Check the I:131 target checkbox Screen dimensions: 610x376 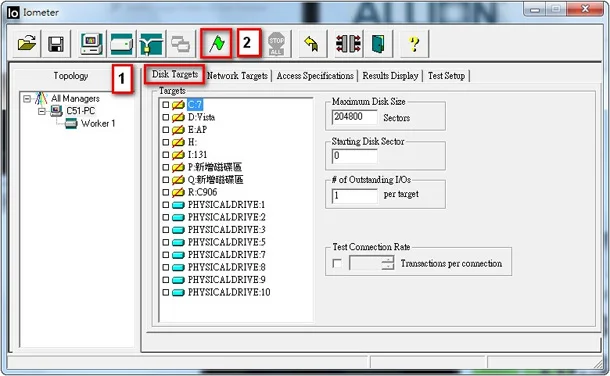[x=166, y=155]
